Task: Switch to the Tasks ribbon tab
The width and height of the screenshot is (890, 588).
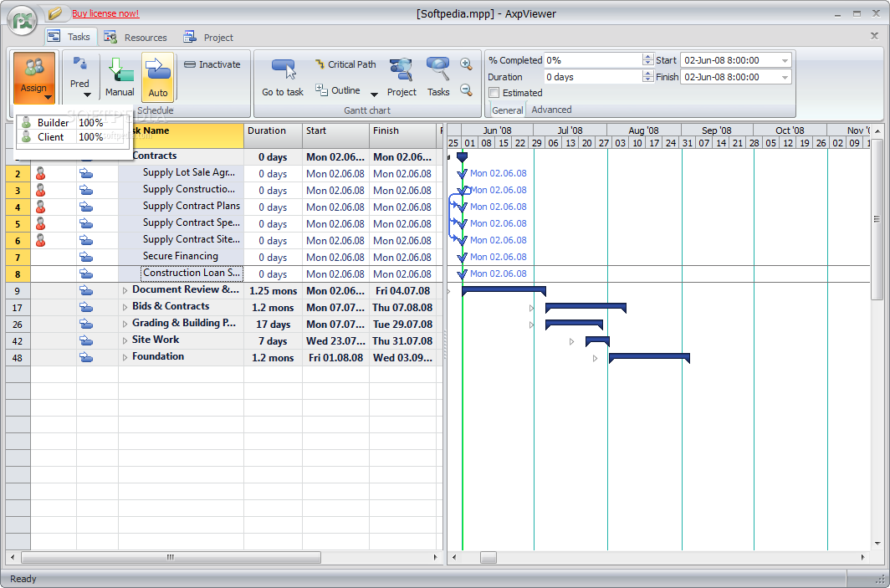Action: [70, 37]
